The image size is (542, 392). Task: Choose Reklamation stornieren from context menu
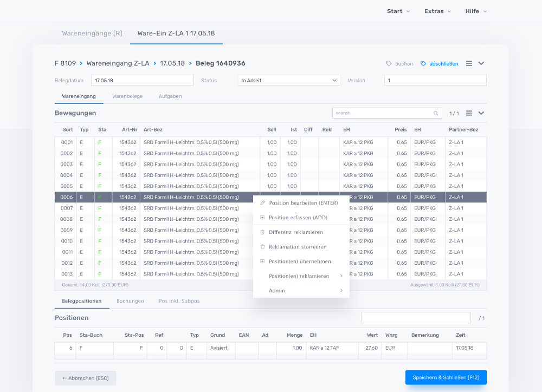click(297, 247)
